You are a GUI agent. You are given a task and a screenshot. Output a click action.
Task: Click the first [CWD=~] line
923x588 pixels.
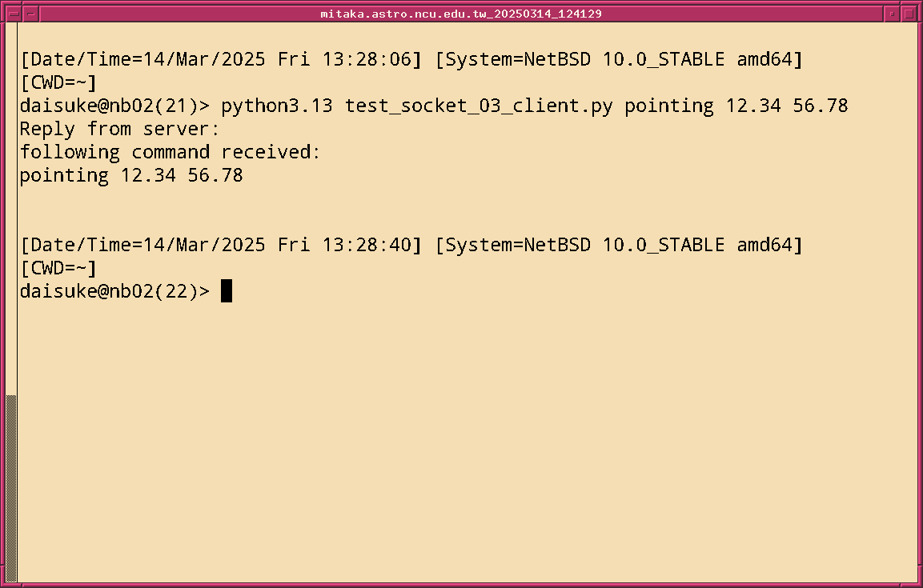coord(58,82)
